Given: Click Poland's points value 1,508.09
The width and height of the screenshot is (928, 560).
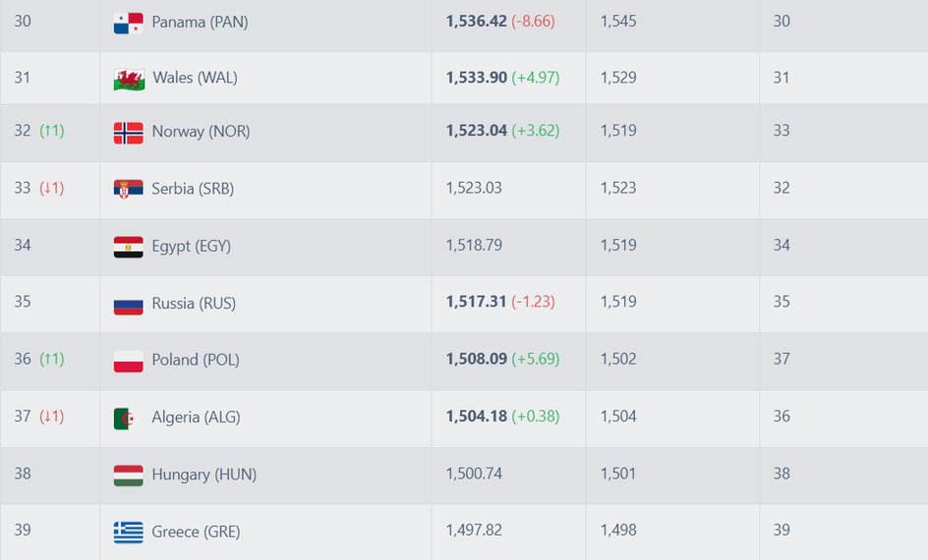Looking at the screenshot, I should coord(476,360).
